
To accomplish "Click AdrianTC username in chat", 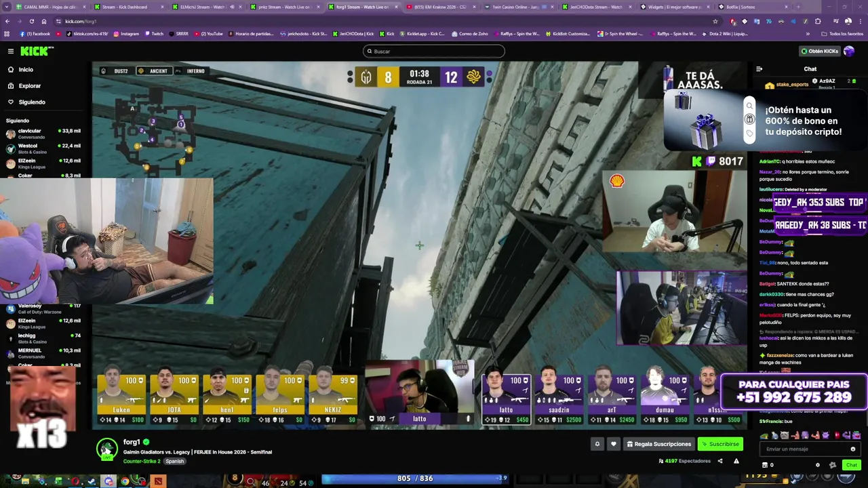I will pyautogui.click(x=770, y=161).
